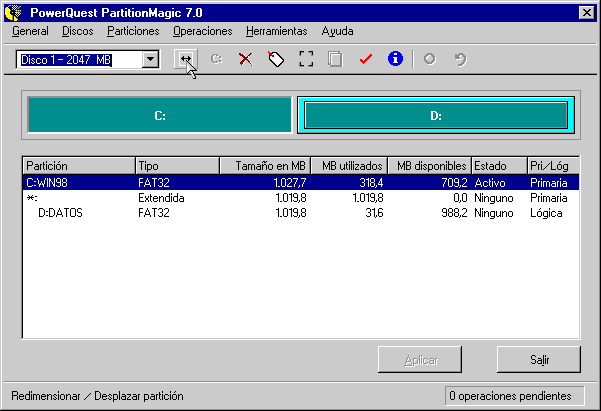
Task: Click the convert partition C: icon
Action: 216,59
